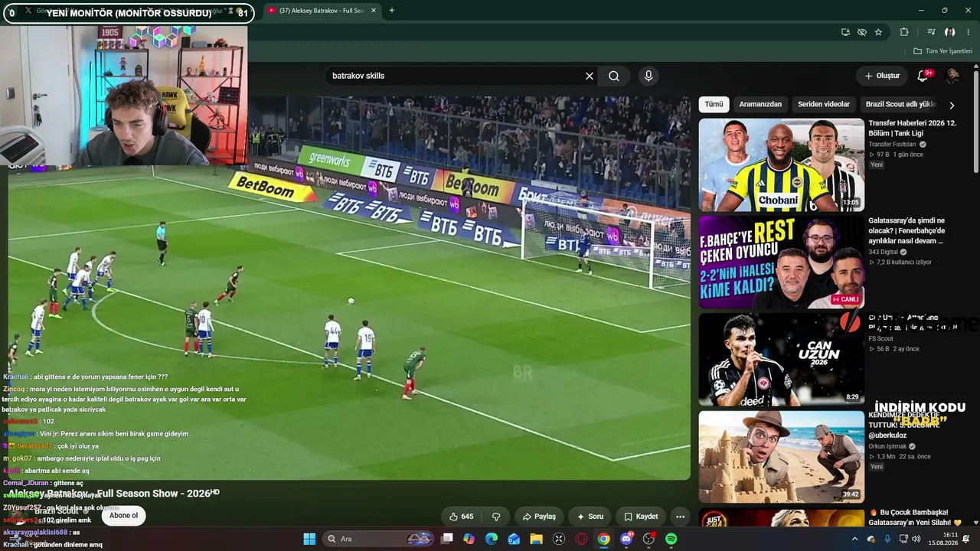980x551 pixels.
Task: Select the Tümü filter chip
Action: point(714,104)
